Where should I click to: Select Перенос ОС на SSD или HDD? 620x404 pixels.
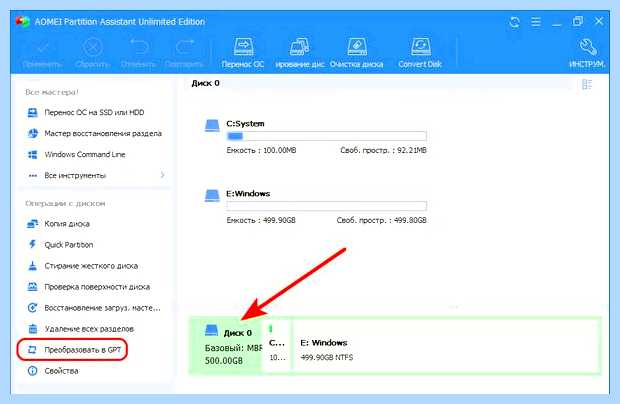[x=94, y=113]
